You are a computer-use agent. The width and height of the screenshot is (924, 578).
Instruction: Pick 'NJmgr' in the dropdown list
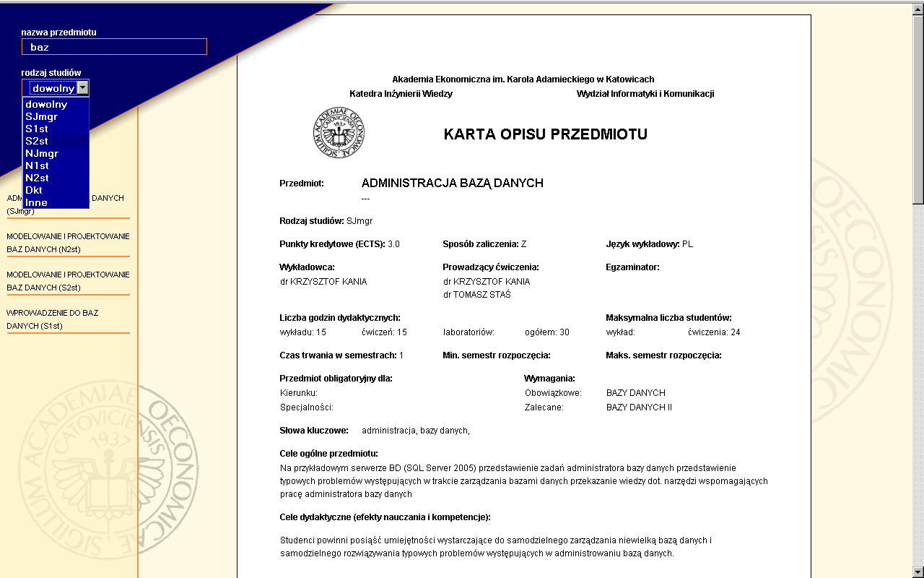tap(56, 153)
